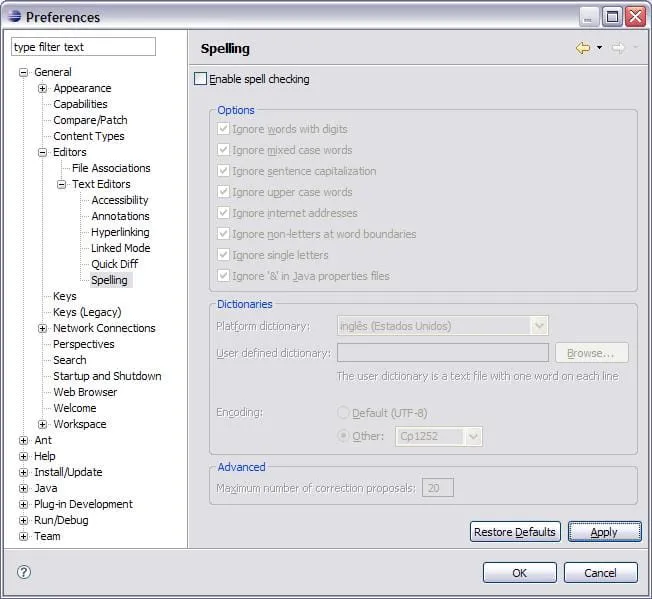Expand the Ant node

(x=24, y=440)
